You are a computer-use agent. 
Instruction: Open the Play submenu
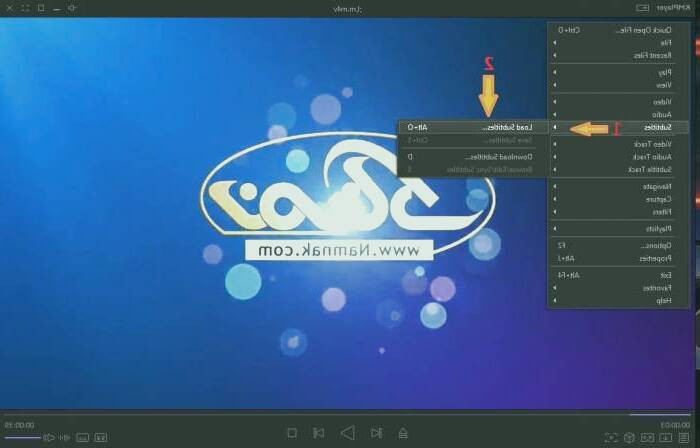pos(618,72)
